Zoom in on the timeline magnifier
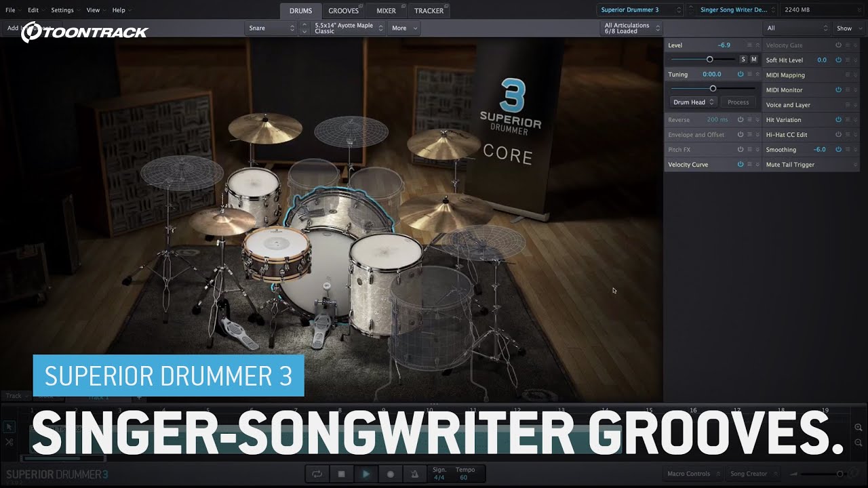 859,428
